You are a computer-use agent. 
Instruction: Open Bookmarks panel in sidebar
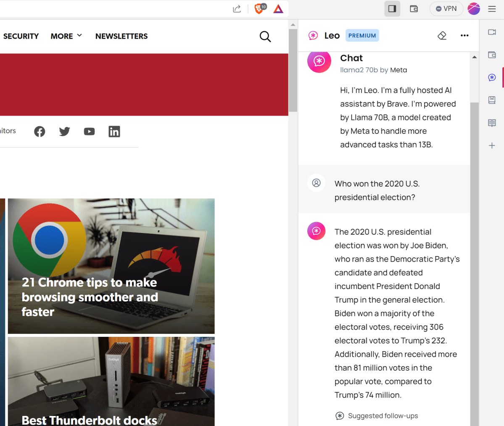coord(492,100)
